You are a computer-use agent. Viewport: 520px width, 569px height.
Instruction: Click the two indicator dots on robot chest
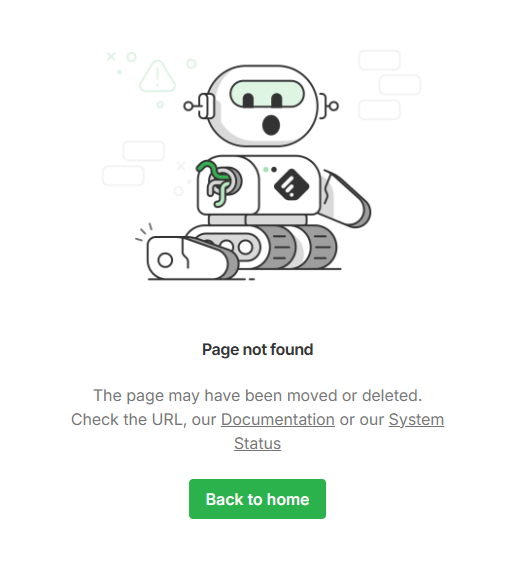tap(270, 169)
